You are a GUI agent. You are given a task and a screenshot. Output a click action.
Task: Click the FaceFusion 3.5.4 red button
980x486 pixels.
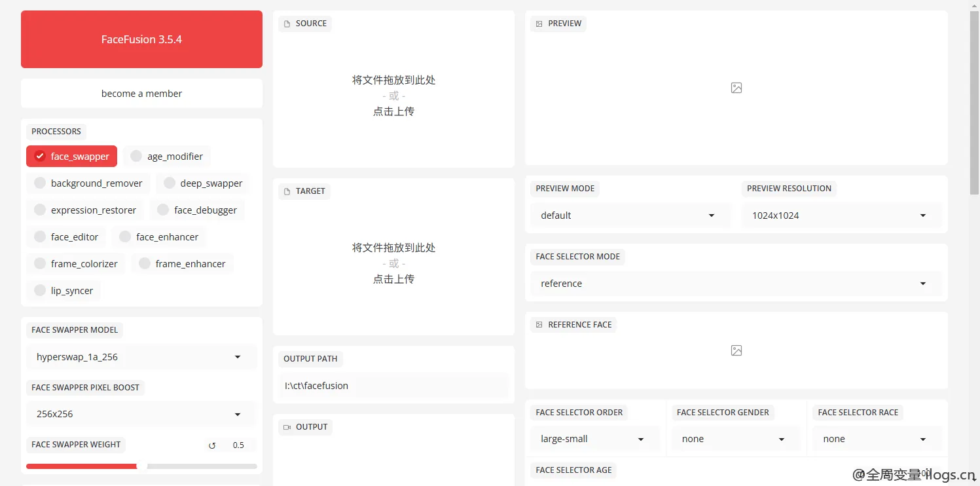coord(141,39)
